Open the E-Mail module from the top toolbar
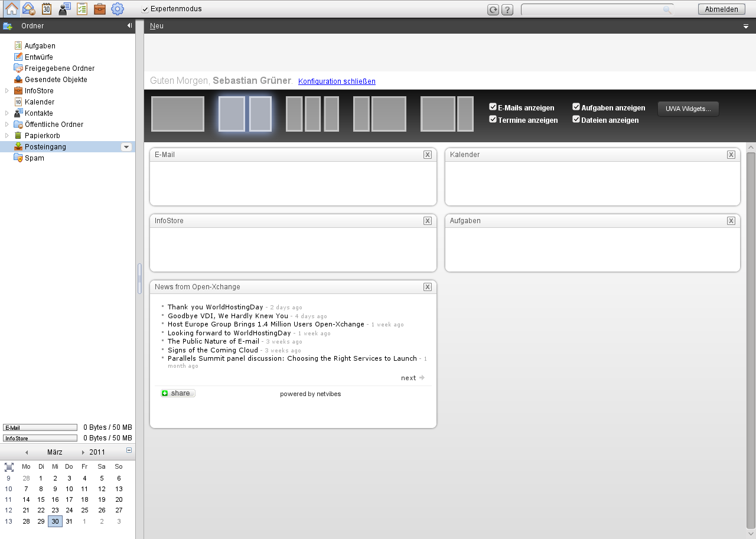 28,8
